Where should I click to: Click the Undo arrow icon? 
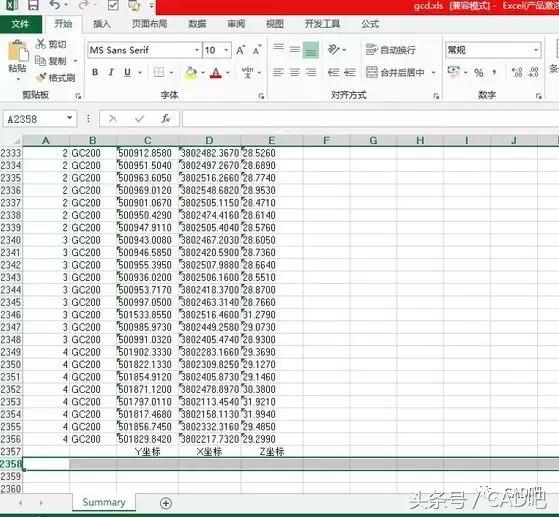(55, 5)
